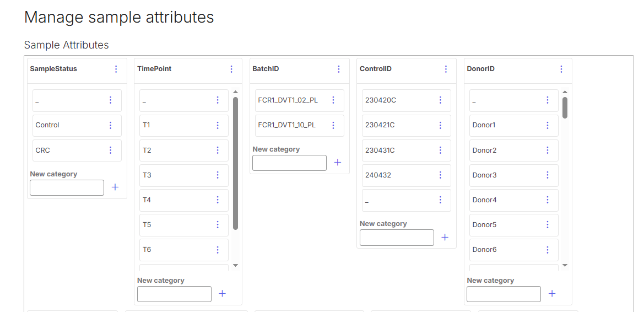This screenshot has height=312, width=644.
Task: Click the TimePoint list scrollbar thumb
Action: click(235, 163)
